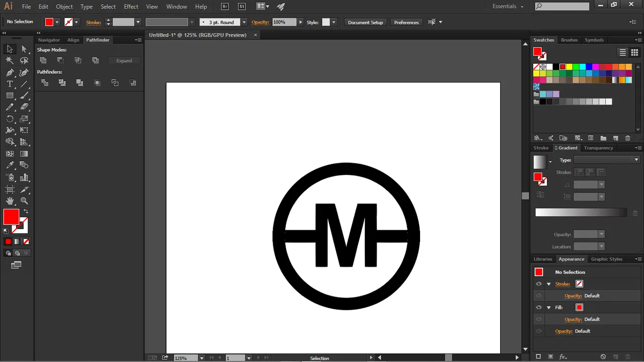This screenshot has width=644, height=362.
Task: Pick the Pencil tool
Action: click(x=10, y=107)
